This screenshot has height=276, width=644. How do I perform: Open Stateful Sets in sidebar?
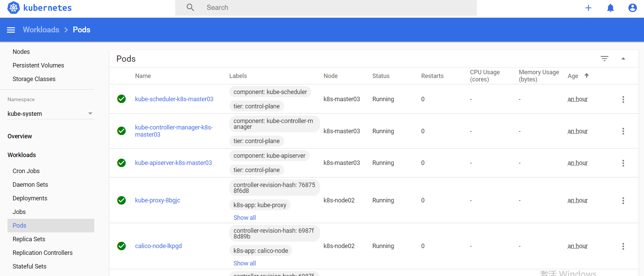[29, 266]
